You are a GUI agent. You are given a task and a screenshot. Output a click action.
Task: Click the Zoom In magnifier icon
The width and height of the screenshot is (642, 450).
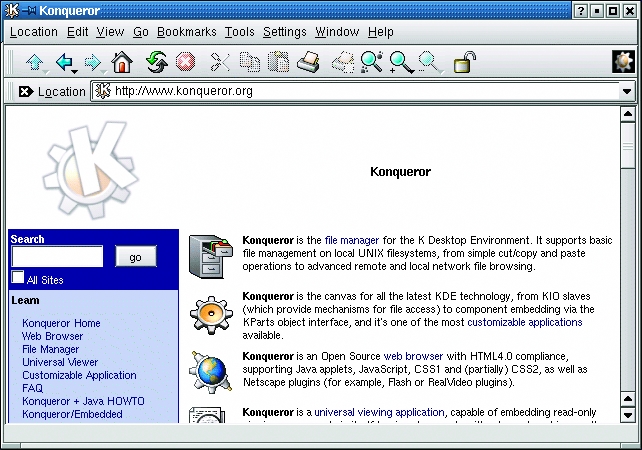[400, 63]
